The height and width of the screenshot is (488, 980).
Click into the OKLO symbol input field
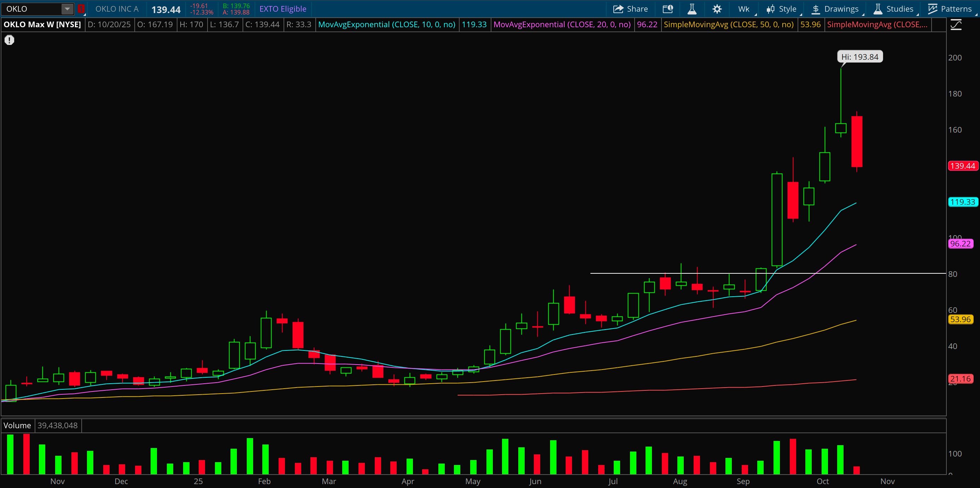tap(30, 9)
